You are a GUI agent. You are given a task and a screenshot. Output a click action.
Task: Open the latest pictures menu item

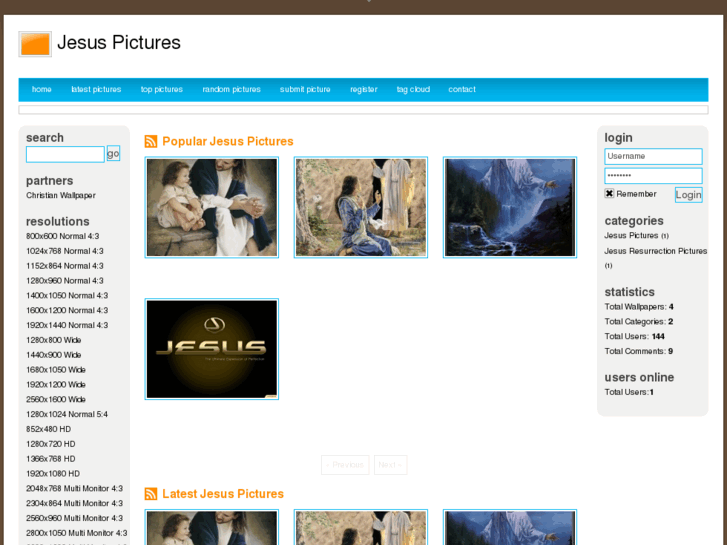tap(96, 89)
